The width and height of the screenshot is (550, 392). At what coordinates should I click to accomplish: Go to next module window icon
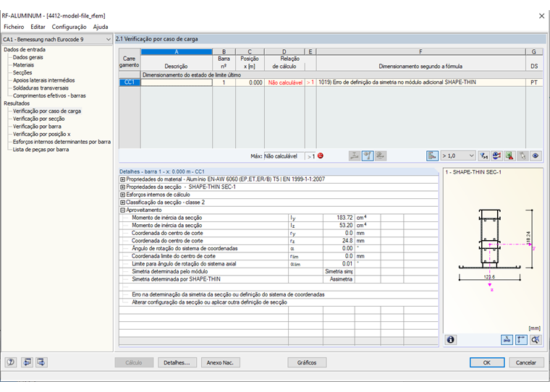(41, 362)
